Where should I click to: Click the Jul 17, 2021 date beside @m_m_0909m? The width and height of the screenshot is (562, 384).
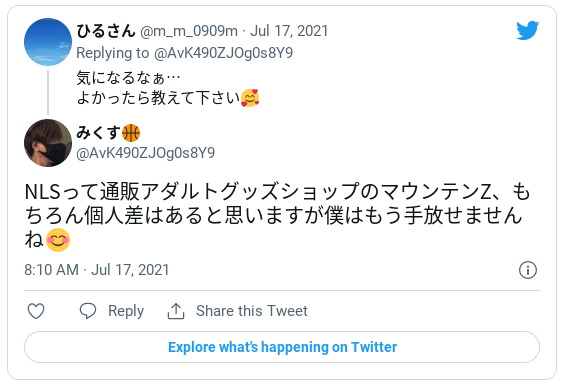pyautogui.click(x=289, y=31)
